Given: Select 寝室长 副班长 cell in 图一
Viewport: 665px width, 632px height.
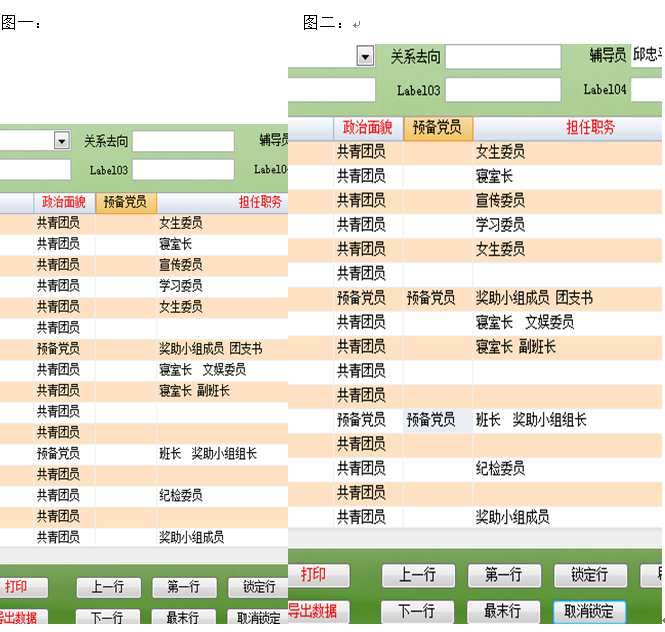Looking at the screenshot, I should (x=222, y=391).
